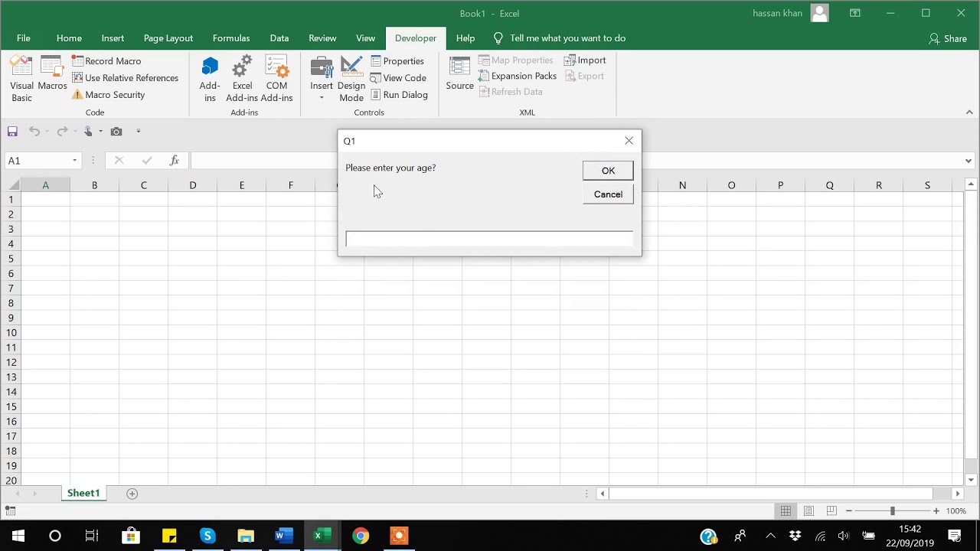Zoom out with minus button
Screen dimensions: 980x551
(x=849, y=510)
